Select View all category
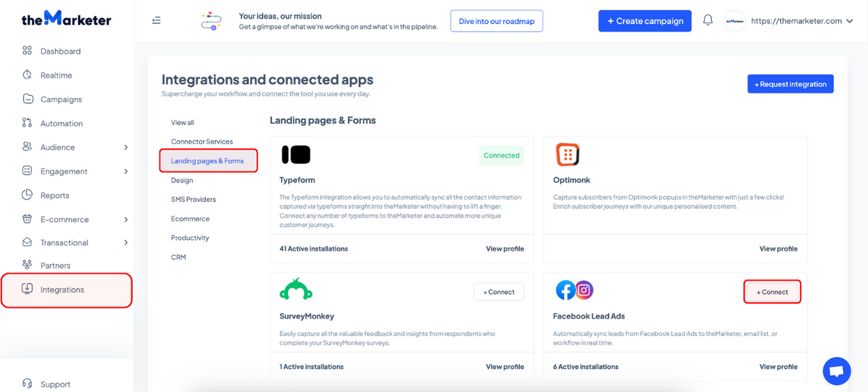The image size is (868, 392). click(182, 123)
